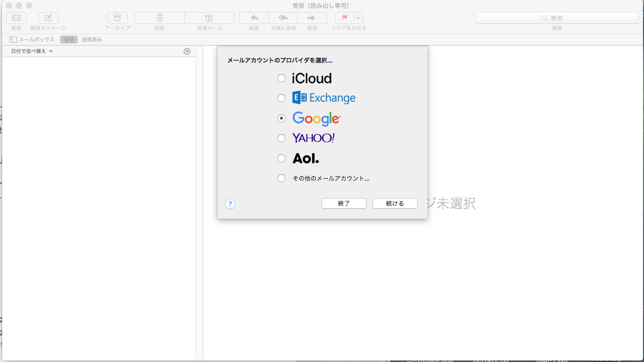Click the Archive box toolbar icon
The image size is (644, 362).
click(117, 18)
